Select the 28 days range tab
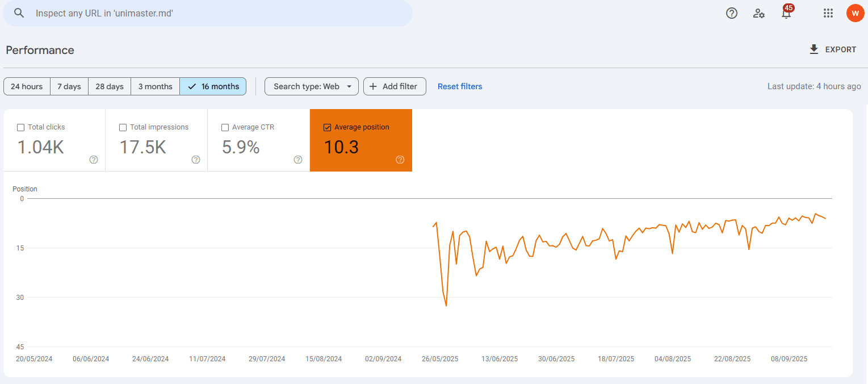Viewport: 868px width, 384px height. coord(110,86)
